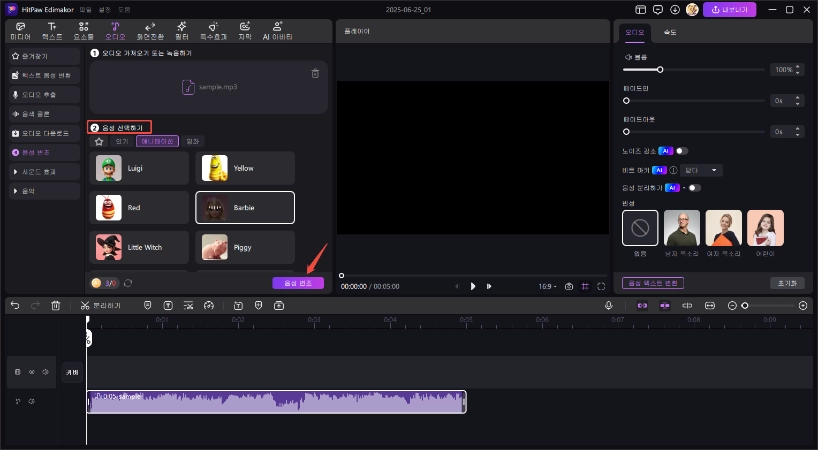Toggle lock icon on the video track
This screenshot has height=450, width=818.
point(18,372)
